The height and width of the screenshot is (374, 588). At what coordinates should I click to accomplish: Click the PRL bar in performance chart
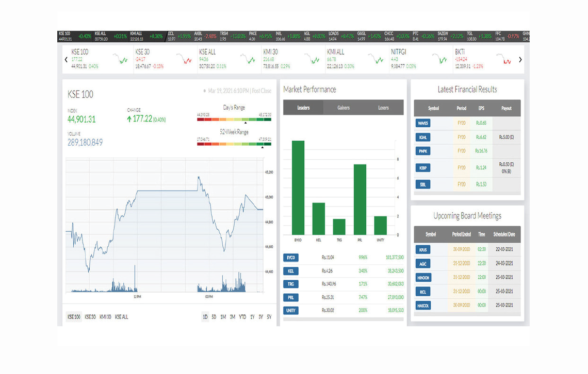click(x=360, y=199)
